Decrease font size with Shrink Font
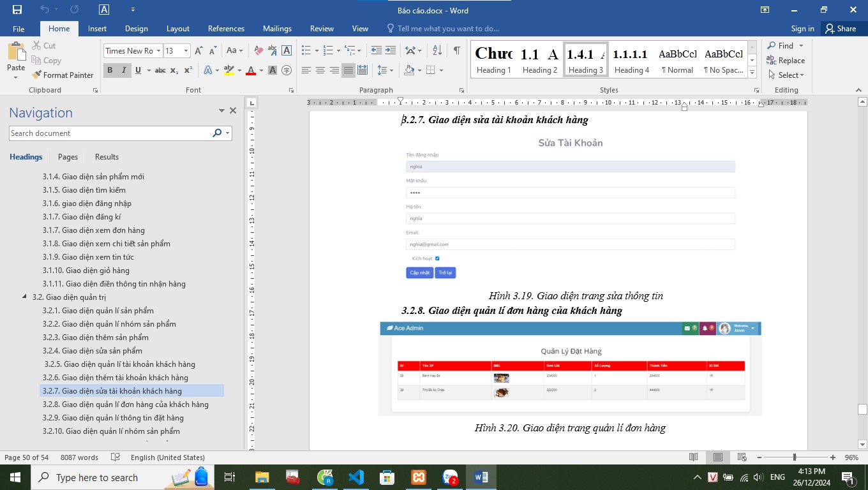Screen dimensions: 868x490 coord(212,50)
